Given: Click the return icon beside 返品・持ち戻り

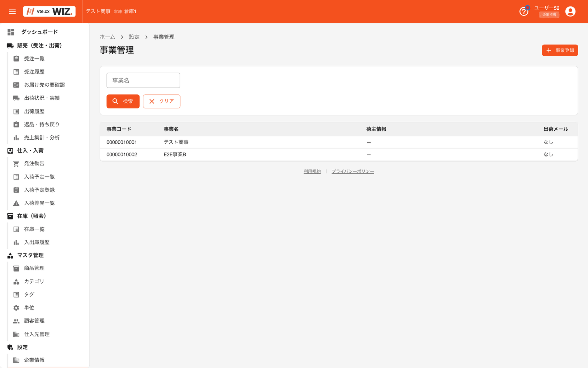Looking at the screenshot, I should tap(16, 124).
